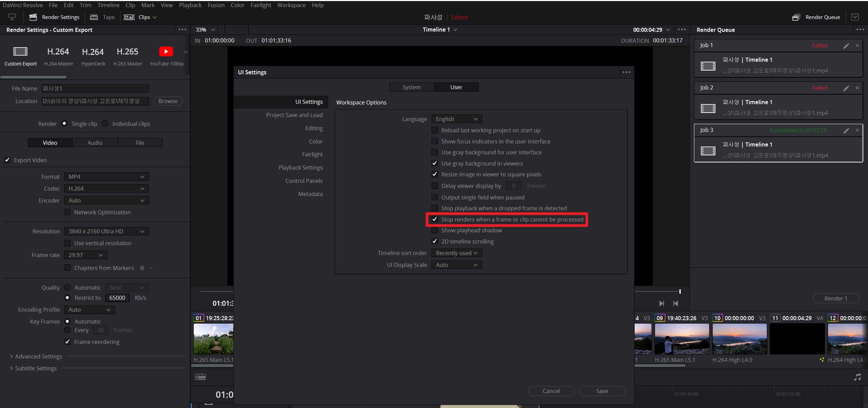Click the Browse button next to Location
The width and height of the screenshot is (868, 408).
[168, 101]
